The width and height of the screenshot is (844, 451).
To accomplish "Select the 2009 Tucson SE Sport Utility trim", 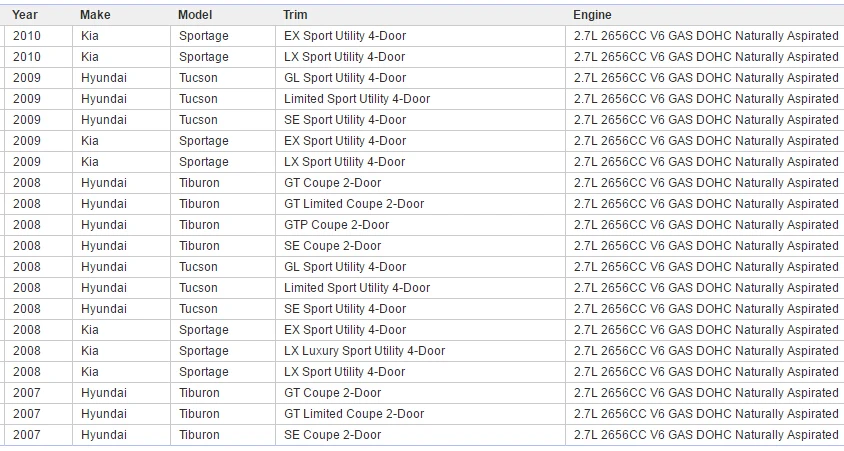I will 420,120.
